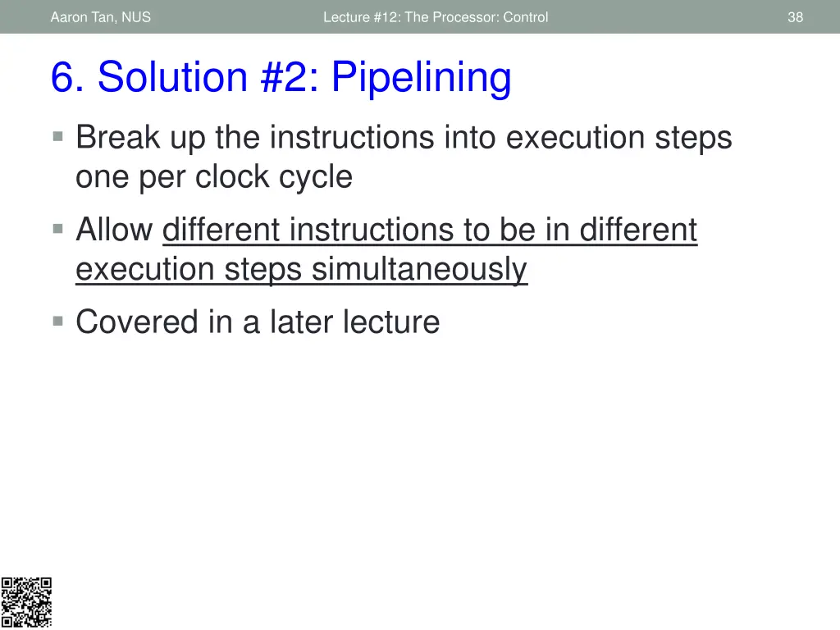The width and height of the screenshot is (840, 630).
Task: Click the second square bullet before 'Allow'
Action: point(58,230)
